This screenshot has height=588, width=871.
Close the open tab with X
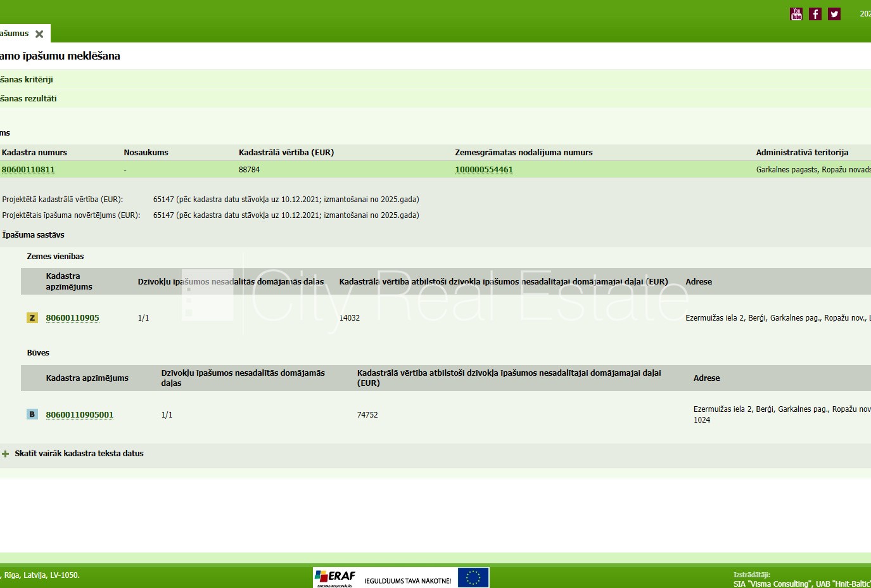(39, 34)
